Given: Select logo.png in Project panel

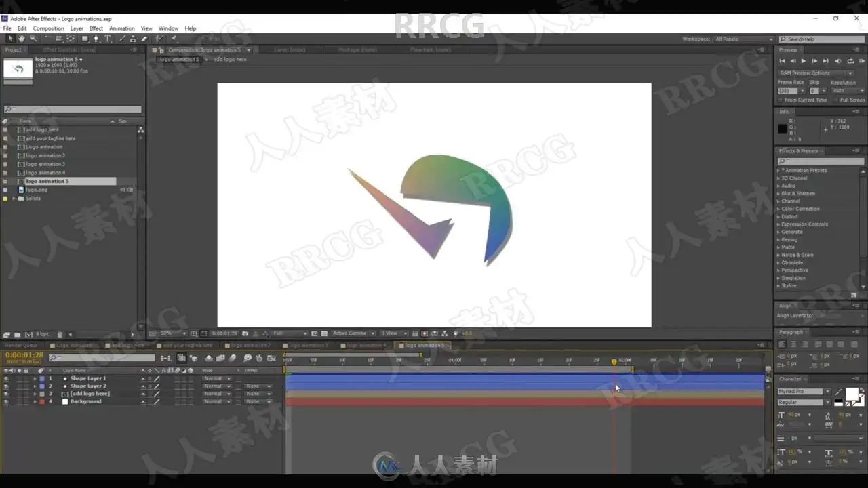Looking at the screenshot, I should [37, 190].
